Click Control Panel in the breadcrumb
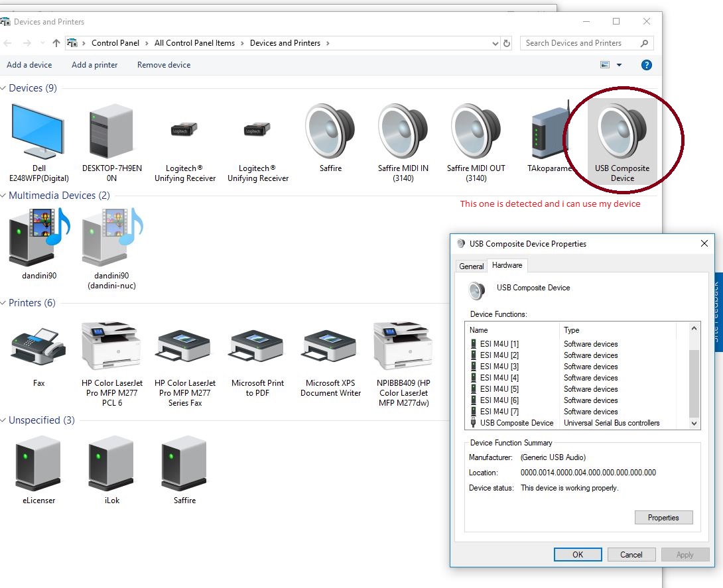 click(115, 43)
